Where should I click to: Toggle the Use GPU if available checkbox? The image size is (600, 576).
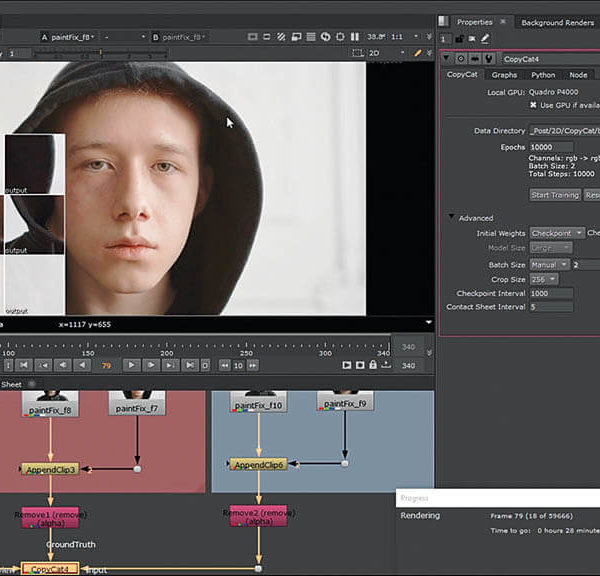coord(533,105)
